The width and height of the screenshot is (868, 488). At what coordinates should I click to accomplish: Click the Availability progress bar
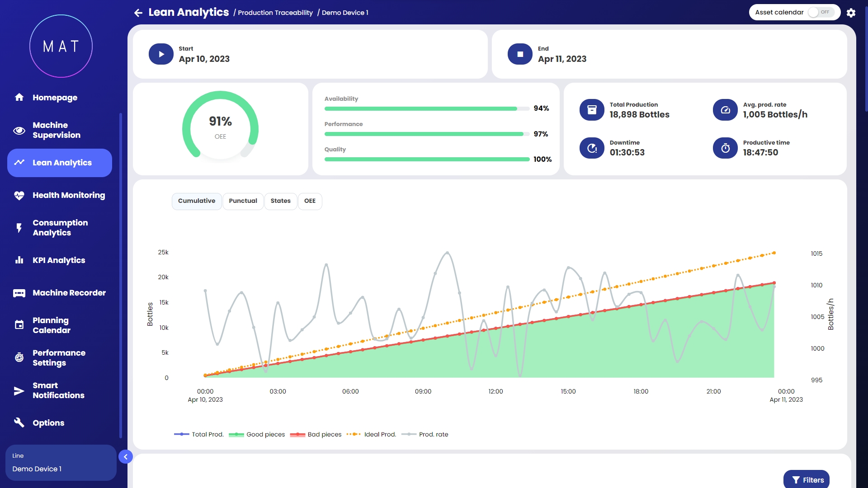pyautogui.click(x=426, y=109)
